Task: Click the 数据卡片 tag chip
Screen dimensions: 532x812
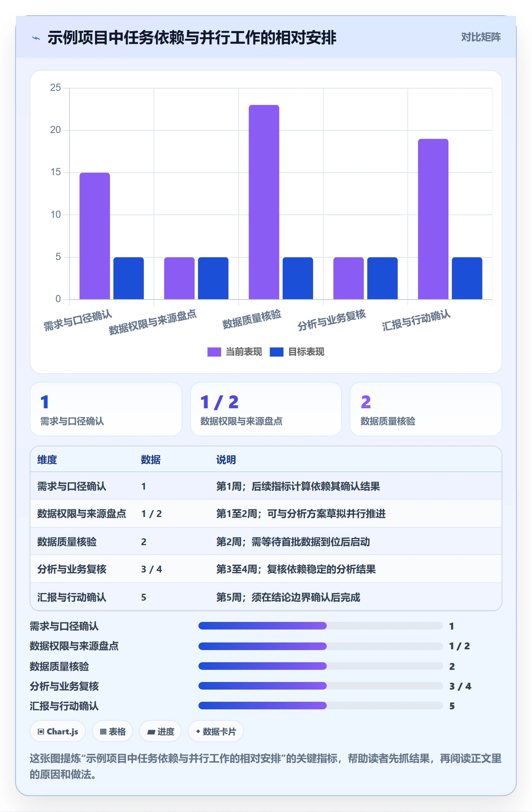Action: [216, 731]
